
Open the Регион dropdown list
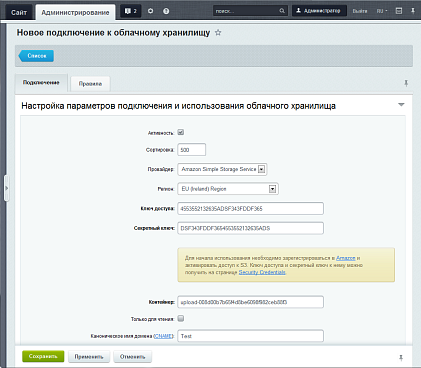click(x=228, y=189)
